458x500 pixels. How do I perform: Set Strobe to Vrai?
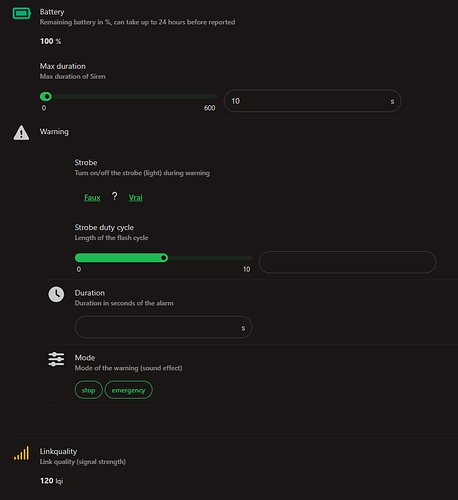135,197
